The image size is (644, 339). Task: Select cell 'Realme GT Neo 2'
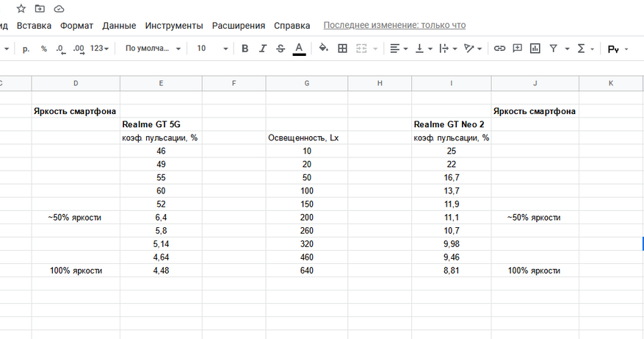[452, 124]
